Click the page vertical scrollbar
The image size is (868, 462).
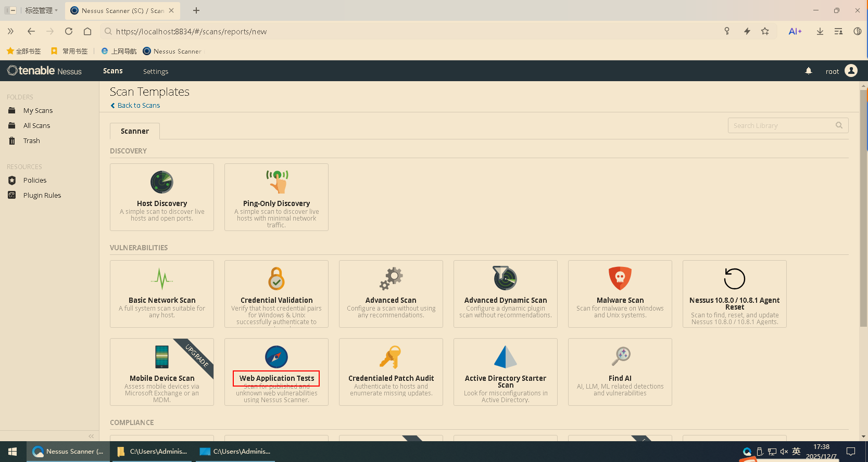pos(863,208)
